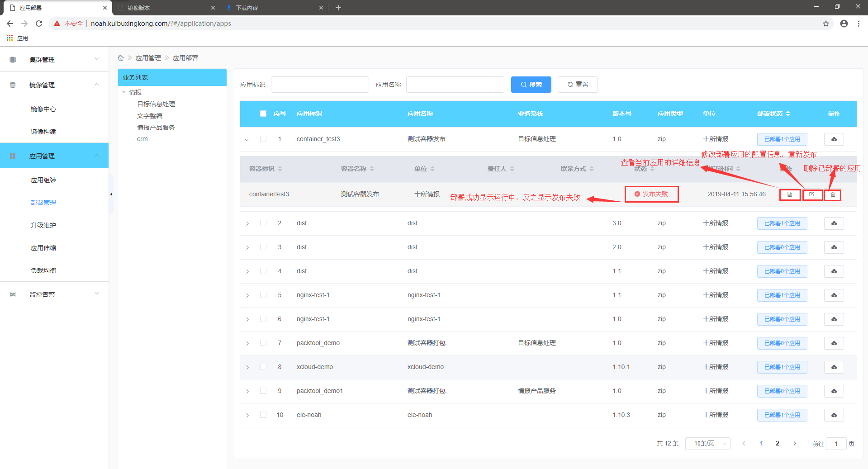Viewport: 868px width, 469px height.
Task: Open the 10条/页 page size dropdown
Action: coord(708,443)
